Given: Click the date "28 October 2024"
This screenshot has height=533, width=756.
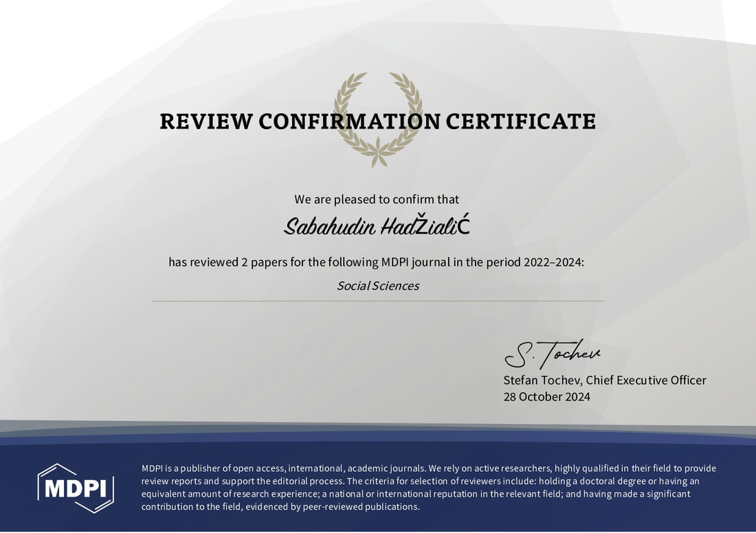Looking at the screenshot, I should [x=547, y=396].
